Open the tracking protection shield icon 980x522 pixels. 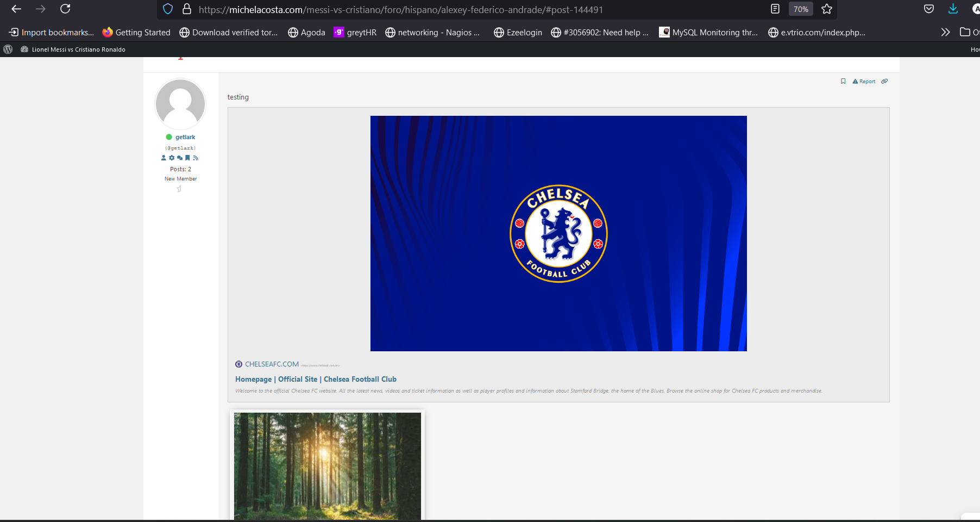click(168, 9)
